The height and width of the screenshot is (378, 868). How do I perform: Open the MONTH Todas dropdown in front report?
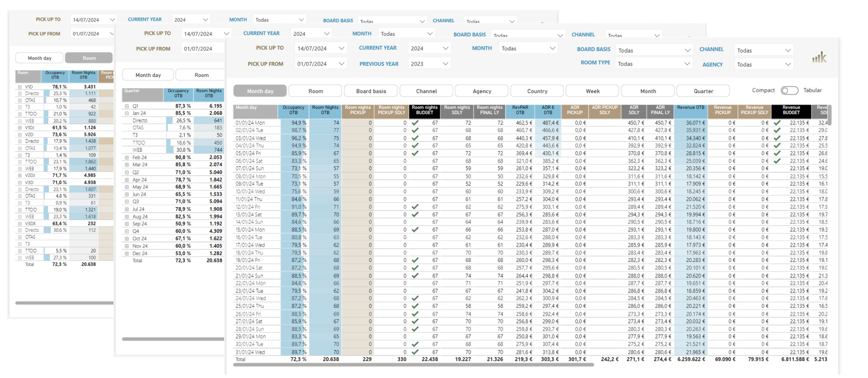point(528,48)
